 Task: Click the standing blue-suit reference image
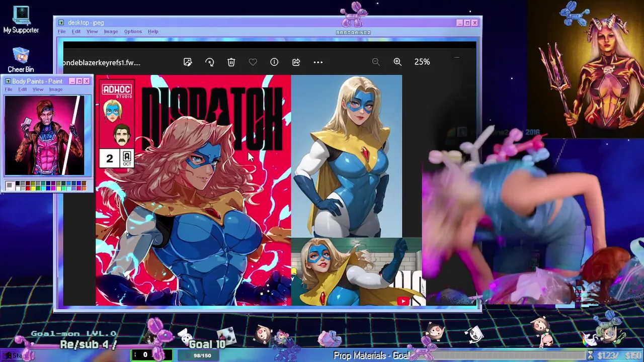(346, 156)
